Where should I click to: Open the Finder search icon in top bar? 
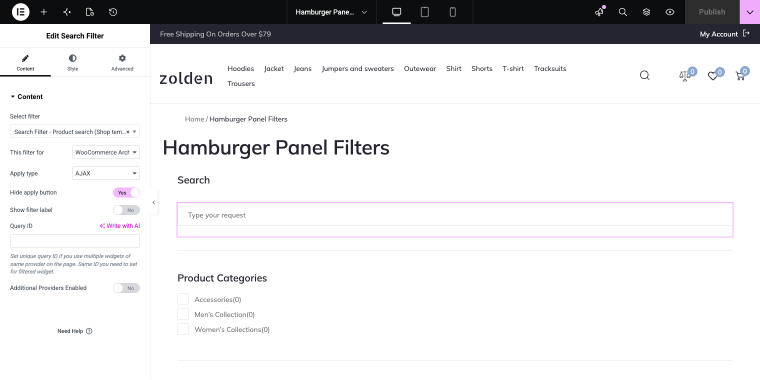pos(623,12)
